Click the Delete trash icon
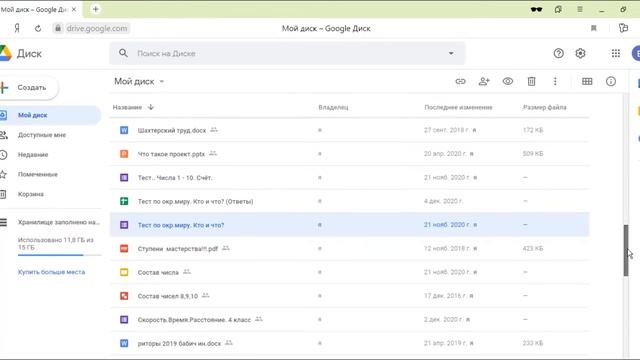 click(x=531, y=81)
